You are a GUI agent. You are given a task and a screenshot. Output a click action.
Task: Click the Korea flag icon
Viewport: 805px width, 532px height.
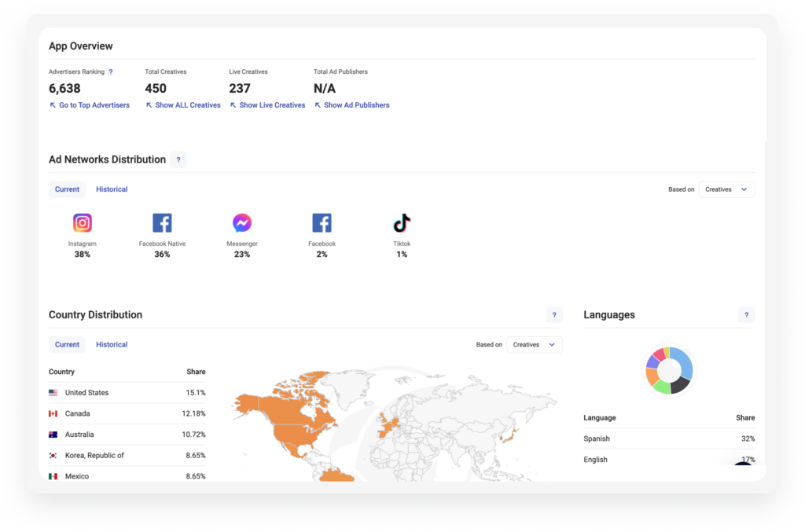tap(53, 456)
